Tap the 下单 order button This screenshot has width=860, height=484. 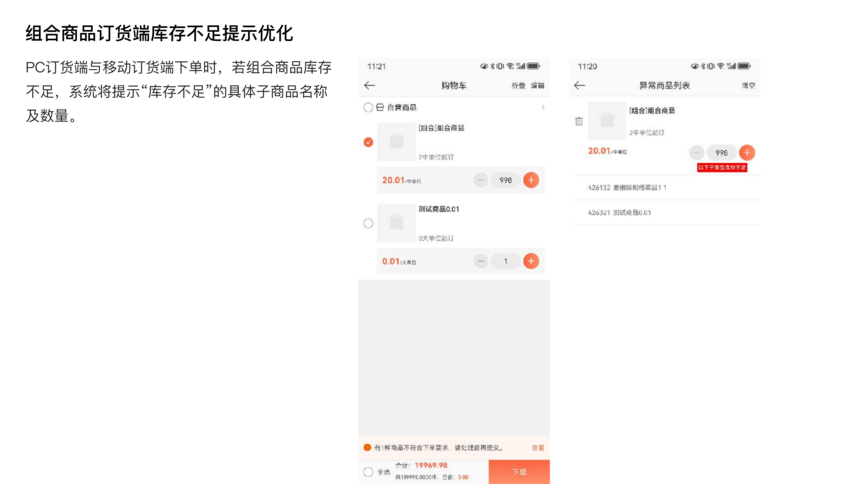point(519,472)
